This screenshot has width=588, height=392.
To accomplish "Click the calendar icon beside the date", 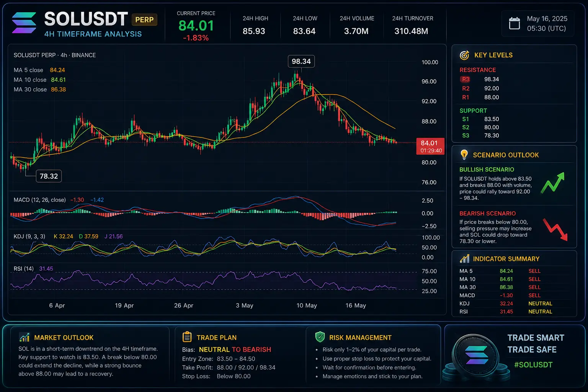I will 514,23.
